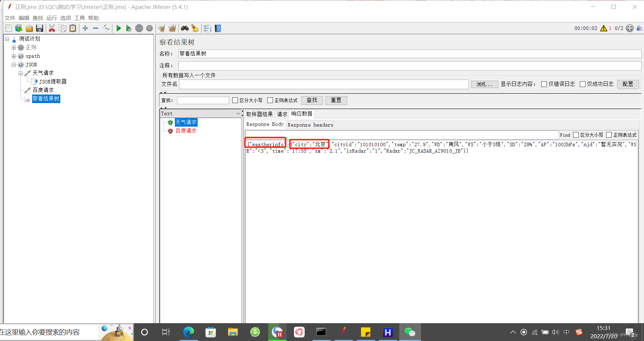The width and height of the screenshot is (644, 341).
Task: Paste element using clipboard icon
Action: coord(73,28)
